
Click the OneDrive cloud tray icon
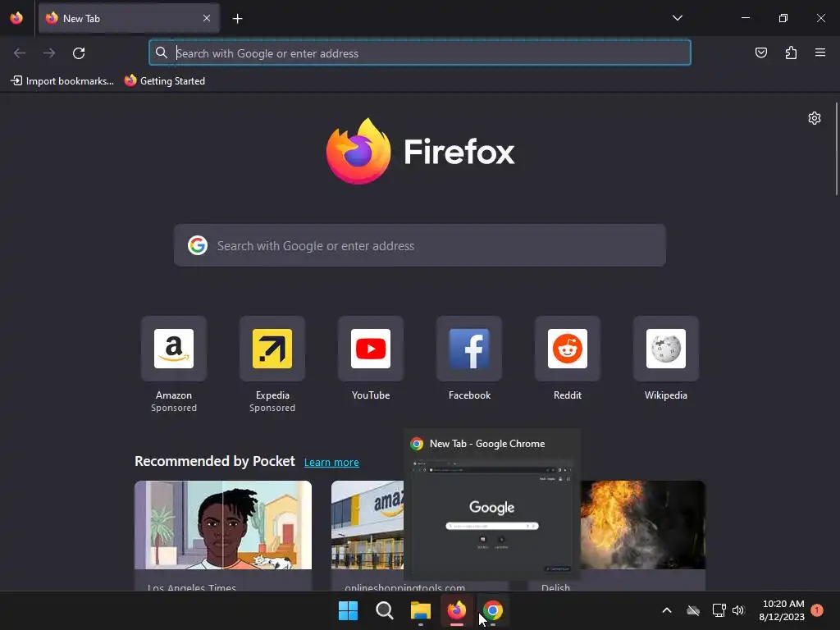(x=693, y=610)
